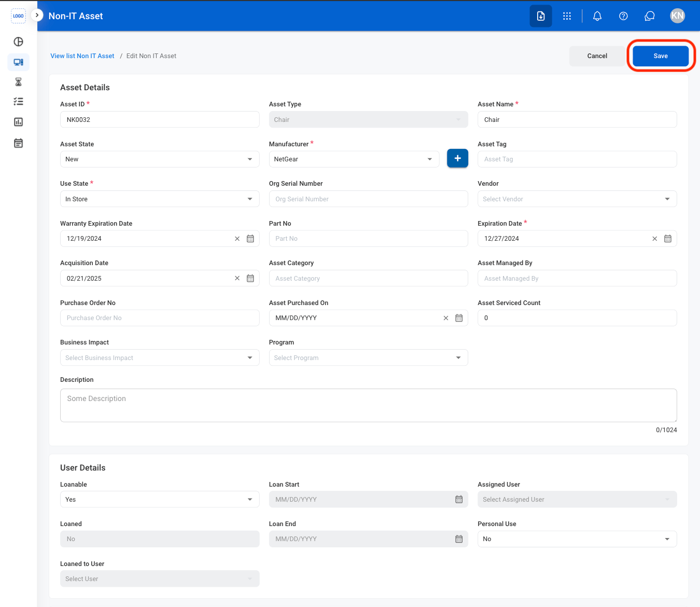Open the checklist sidebar icon
This screenshot has height=607, width=700.
19,102
